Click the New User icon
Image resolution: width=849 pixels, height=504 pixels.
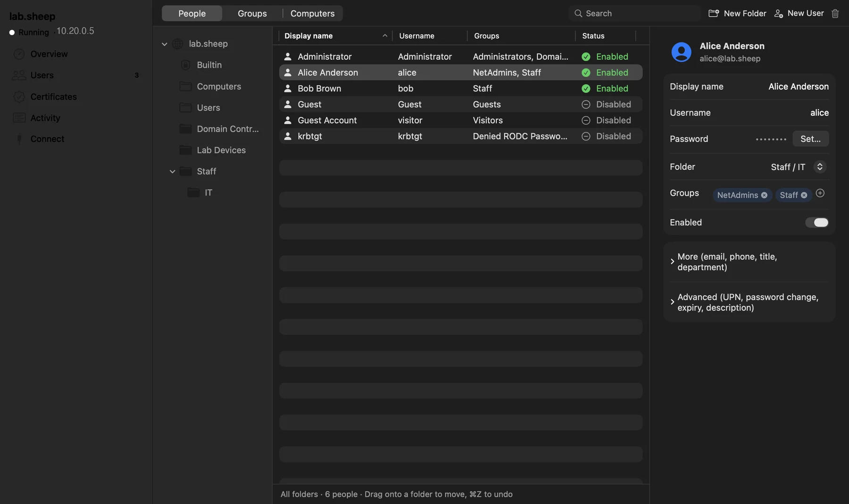(779, 14)
